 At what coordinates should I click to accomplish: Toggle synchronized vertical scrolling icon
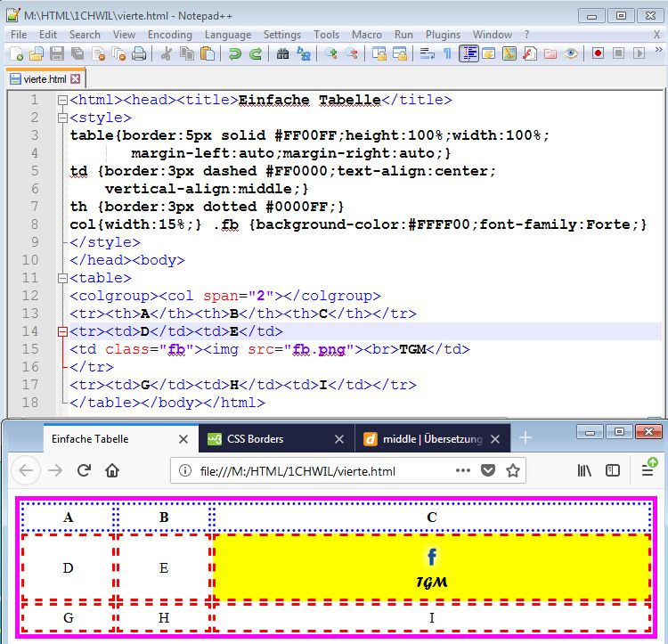379,53
